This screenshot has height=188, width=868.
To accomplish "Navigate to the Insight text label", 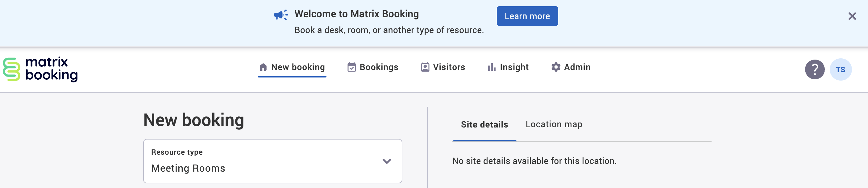I will point(514,67).
